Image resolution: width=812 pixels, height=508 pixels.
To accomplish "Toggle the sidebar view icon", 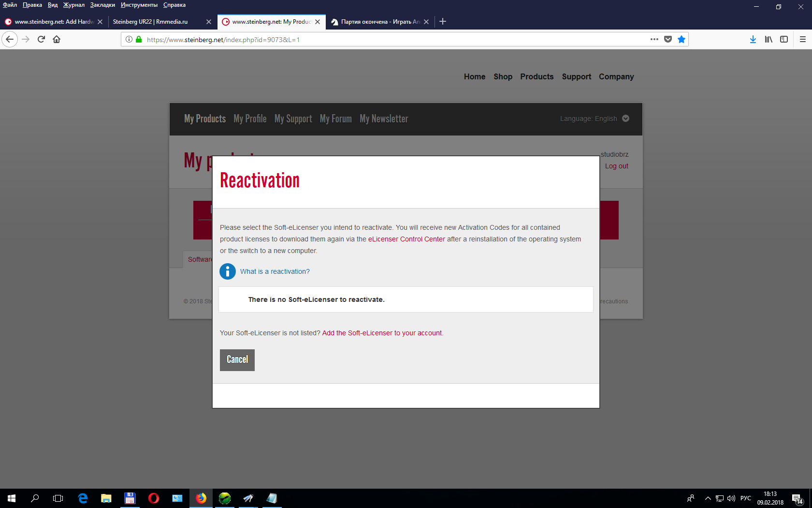I will (784, 39).
